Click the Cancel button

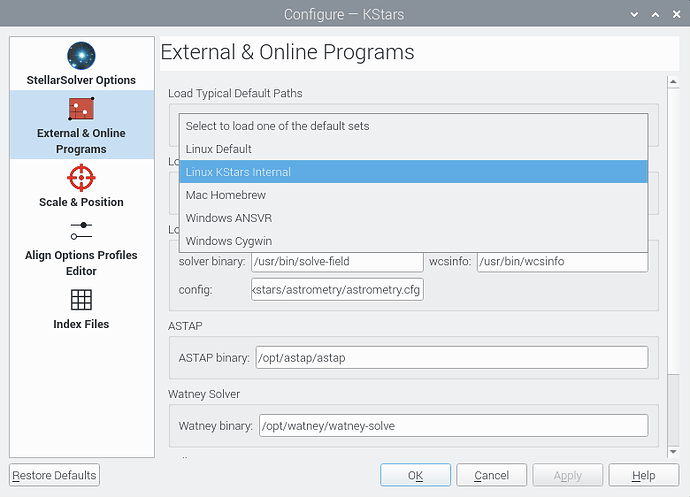coord(492,475)
